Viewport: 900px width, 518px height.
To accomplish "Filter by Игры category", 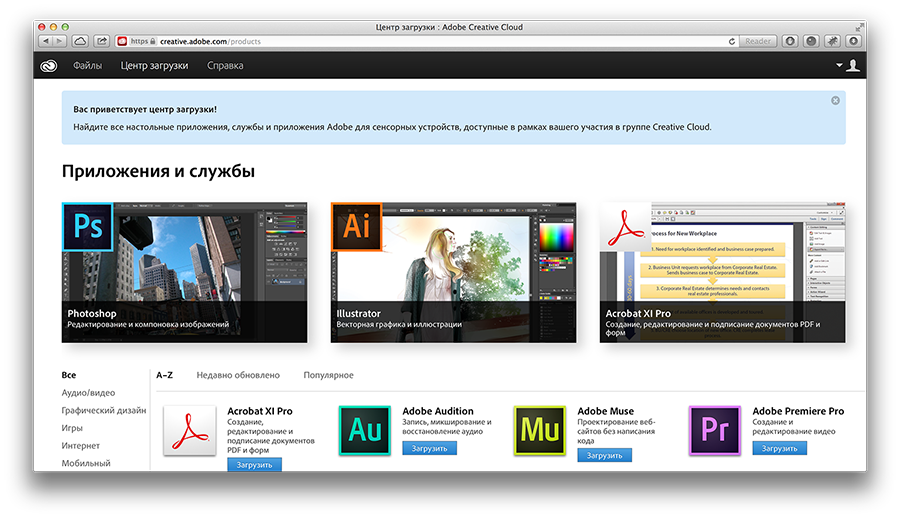I will tap(72, 428).
